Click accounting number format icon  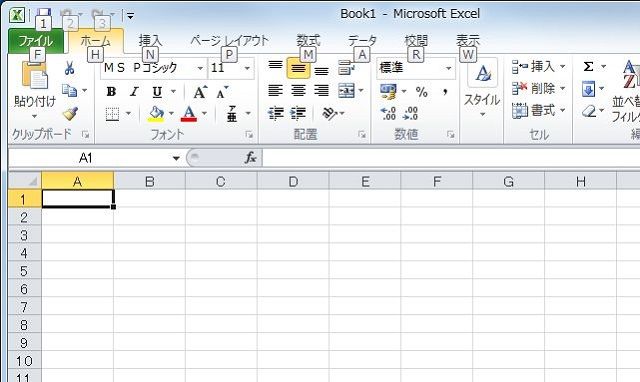click(x=388, y=91)
